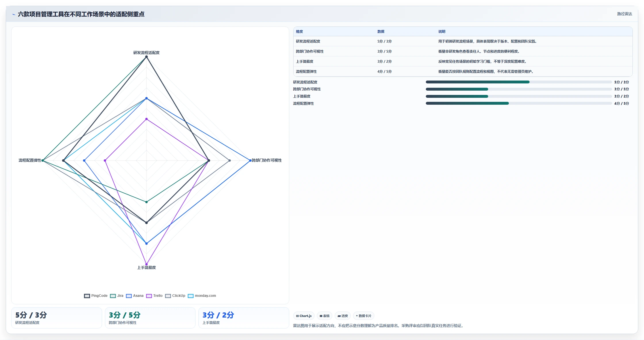The image size is (644, 340).
Task: Click the title icon beside 六款项目管理工具
Action: click(14, 14)
